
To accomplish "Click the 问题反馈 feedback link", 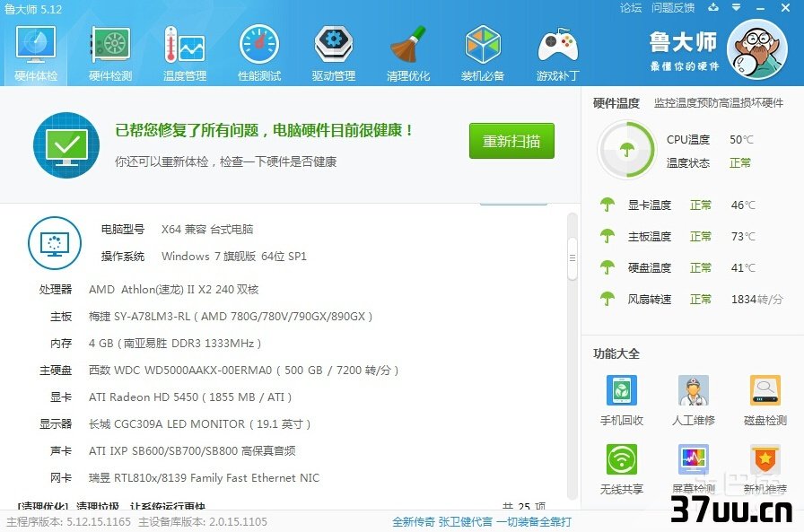I will (673, 8).
